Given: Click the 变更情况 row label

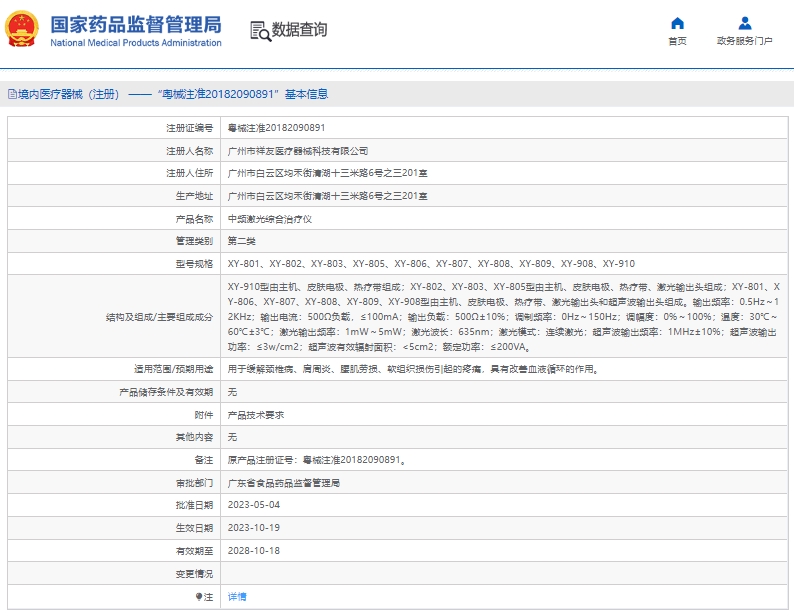Looking at the screenshot, I should pyautogui.click(x=194, y=574).
